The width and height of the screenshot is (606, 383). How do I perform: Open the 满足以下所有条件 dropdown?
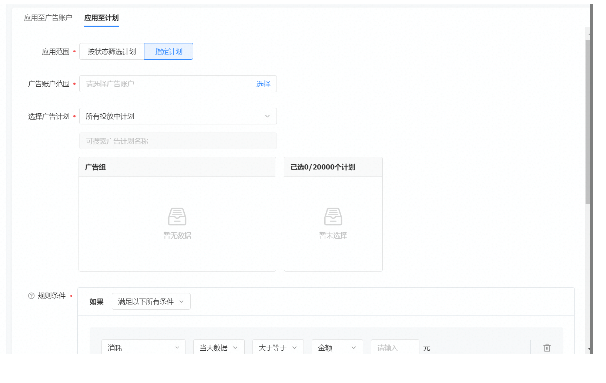point(151,301)
